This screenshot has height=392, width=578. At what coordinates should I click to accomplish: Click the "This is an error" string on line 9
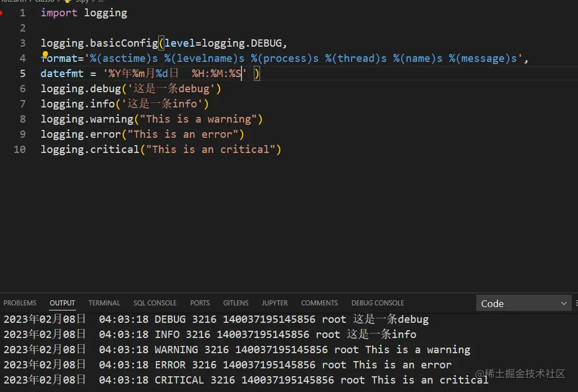[183, 134]
